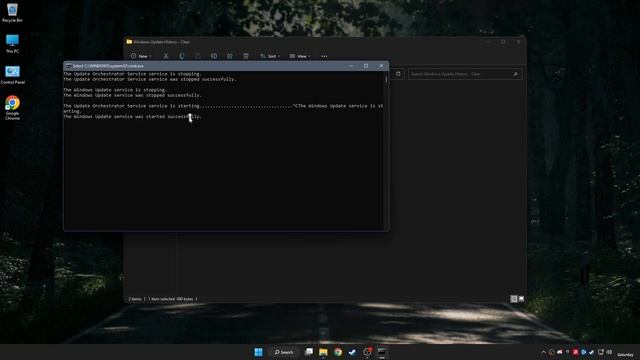Focus the Search Windows Update History field
Screen dimensions: 640x360
point(465,74)
